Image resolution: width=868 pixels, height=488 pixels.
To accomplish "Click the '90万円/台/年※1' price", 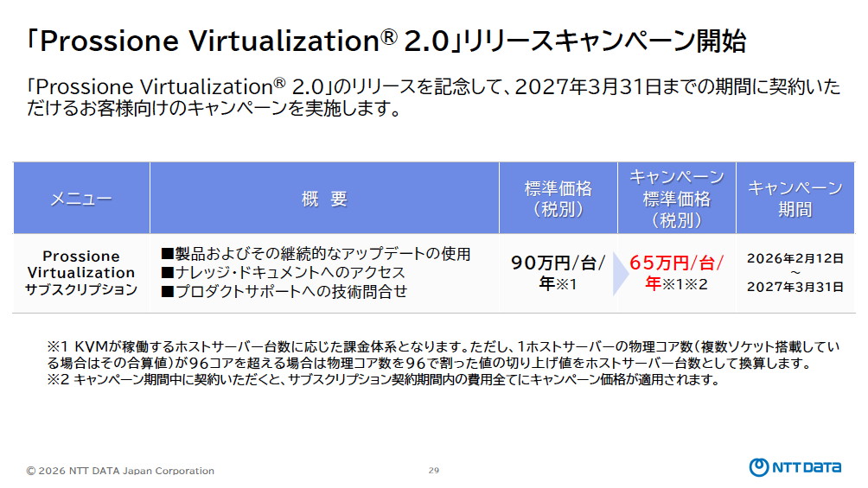I will click(x=558, y=273).
